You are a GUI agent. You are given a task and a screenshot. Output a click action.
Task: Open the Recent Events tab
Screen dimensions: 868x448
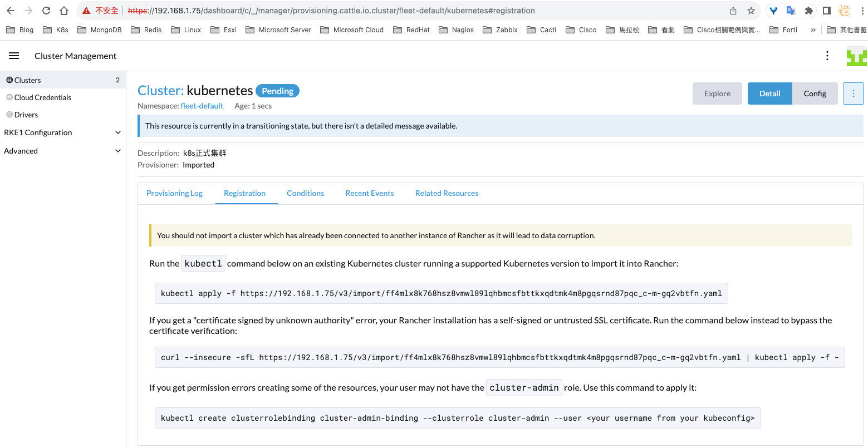coord(369,193)
